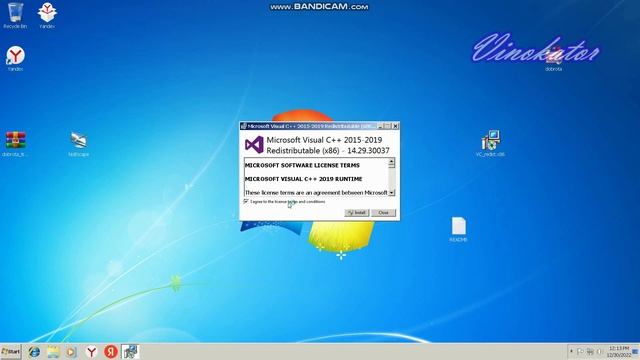Screen dimensions: 640x360
Task: Click the license text scrollbar up arrow
Action: pos(391,163)
